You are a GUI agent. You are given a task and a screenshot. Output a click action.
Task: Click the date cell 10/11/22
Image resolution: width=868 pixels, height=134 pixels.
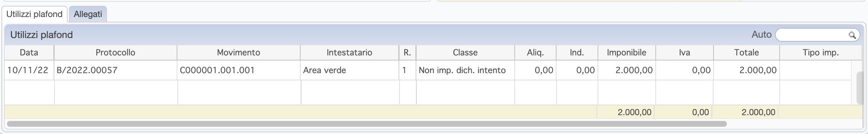29,70
